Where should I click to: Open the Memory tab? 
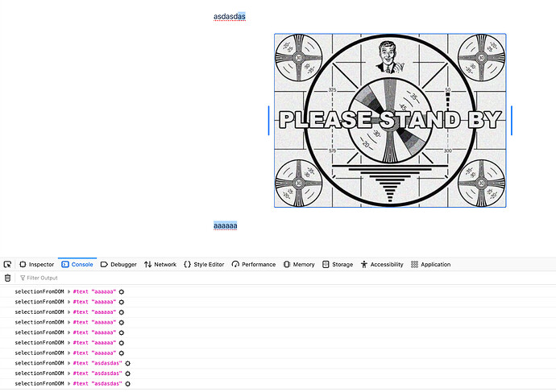click(x=299, y=265)
